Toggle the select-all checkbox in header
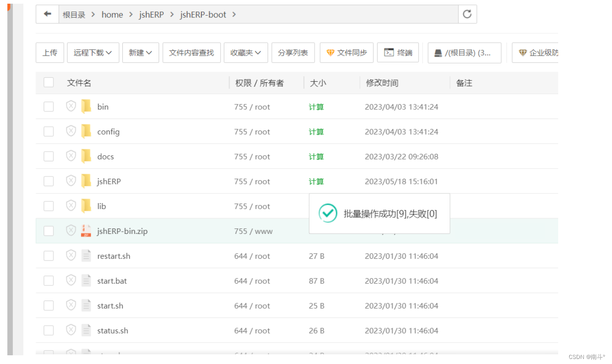The width and height of the screenshot is (612, 364). tap(49, 83)
